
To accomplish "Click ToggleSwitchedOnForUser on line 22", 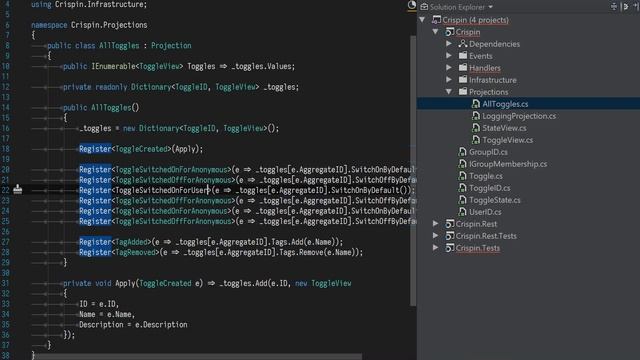I will pos(162,190).
